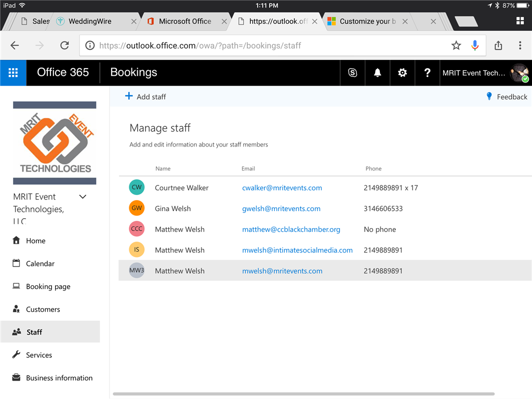
Task: Click matthew@ccblackchamber.org email link
Action: [291, 229]
